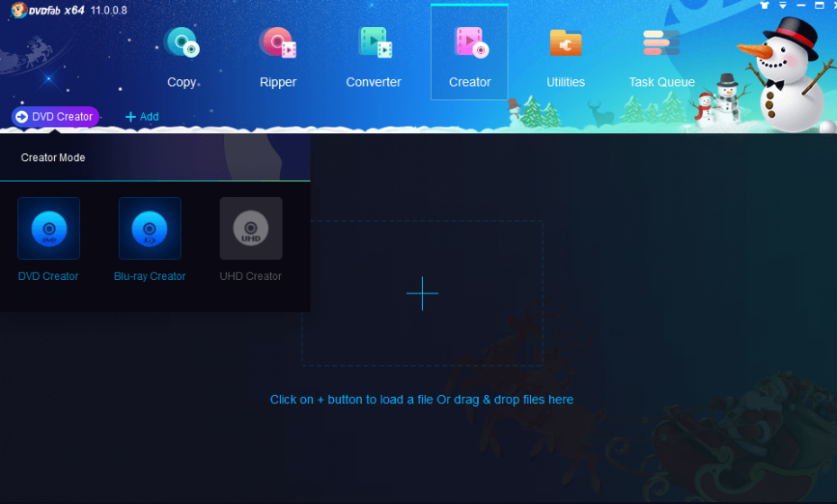This screenshot has height=504, width=837.
Task: Show the Task Queue
Action: click(661, 56)
